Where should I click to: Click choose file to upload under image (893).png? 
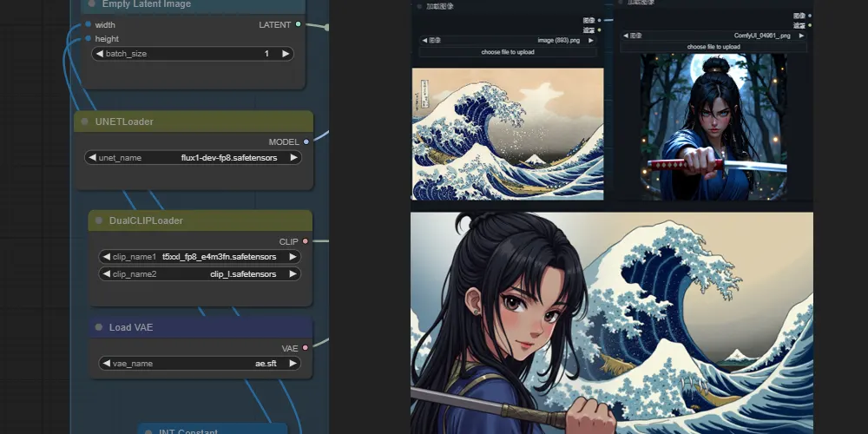click(508, 52)
